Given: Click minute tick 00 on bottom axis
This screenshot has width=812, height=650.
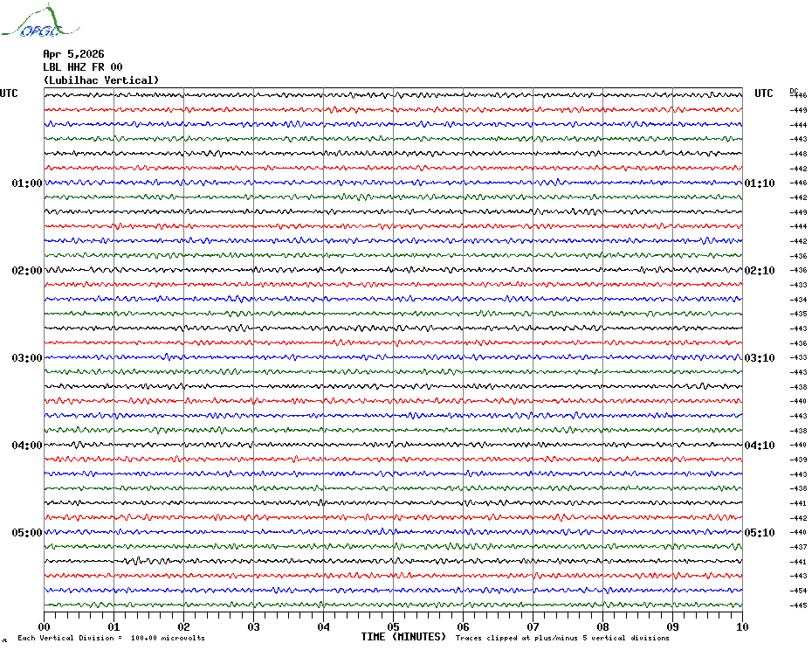Looking at the screenshot, I should coord(45,626).
